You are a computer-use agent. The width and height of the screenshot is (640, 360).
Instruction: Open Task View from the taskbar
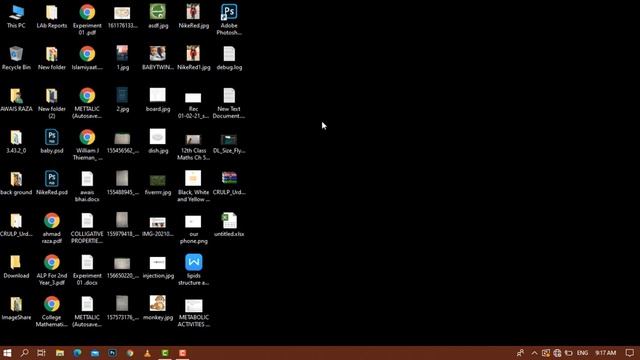tap(42, 353)
